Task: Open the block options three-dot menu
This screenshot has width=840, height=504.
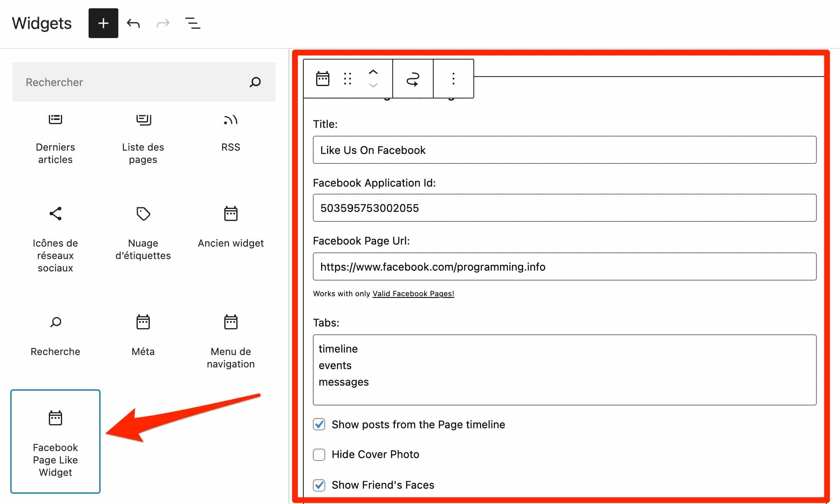Action: point(454,79)
